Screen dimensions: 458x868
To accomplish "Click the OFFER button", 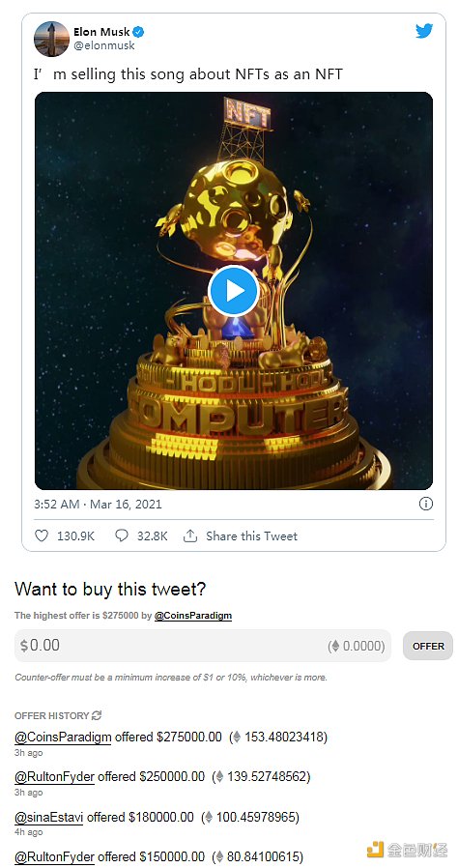I will click(x=428, y=646).
